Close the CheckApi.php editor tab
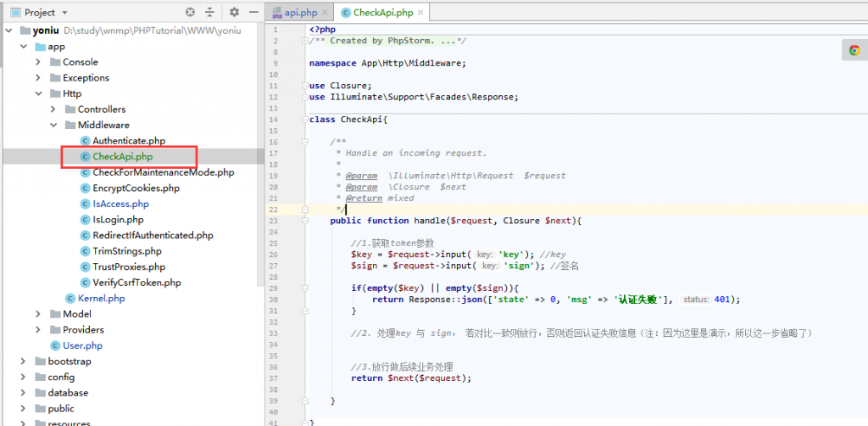Image resolution: width=868 pixels, height=426 pixels. (x=419, y=13)
